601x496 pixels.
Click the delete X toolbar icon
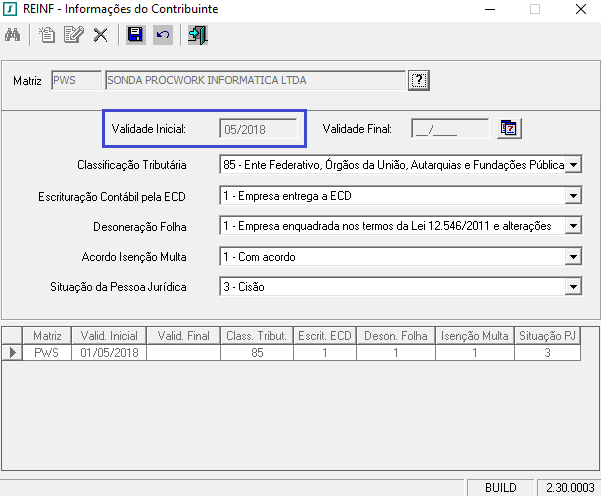(x=100, y=36)
